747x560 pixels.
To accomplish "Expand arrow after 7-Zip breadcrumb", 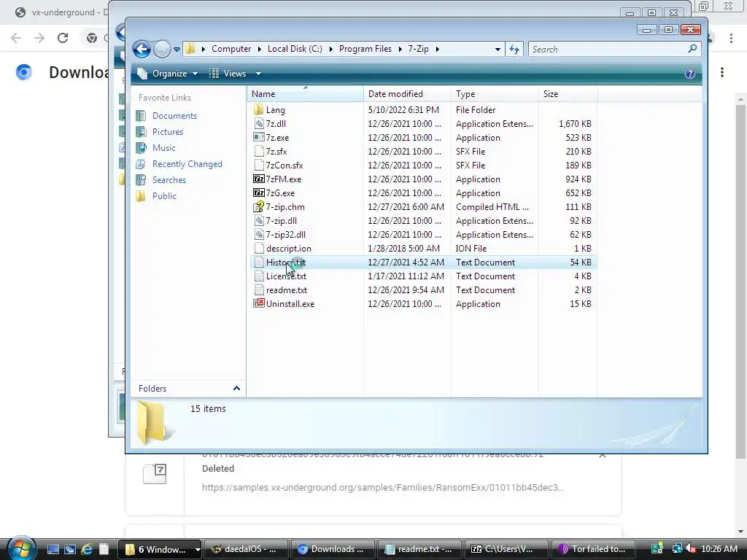I will pyautogui.click(x=438, y=49).
